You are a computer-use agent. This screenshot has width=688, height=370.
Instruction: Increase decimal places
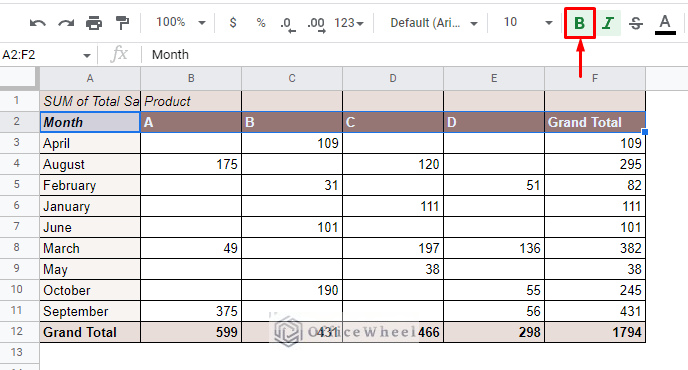(316, 23)
